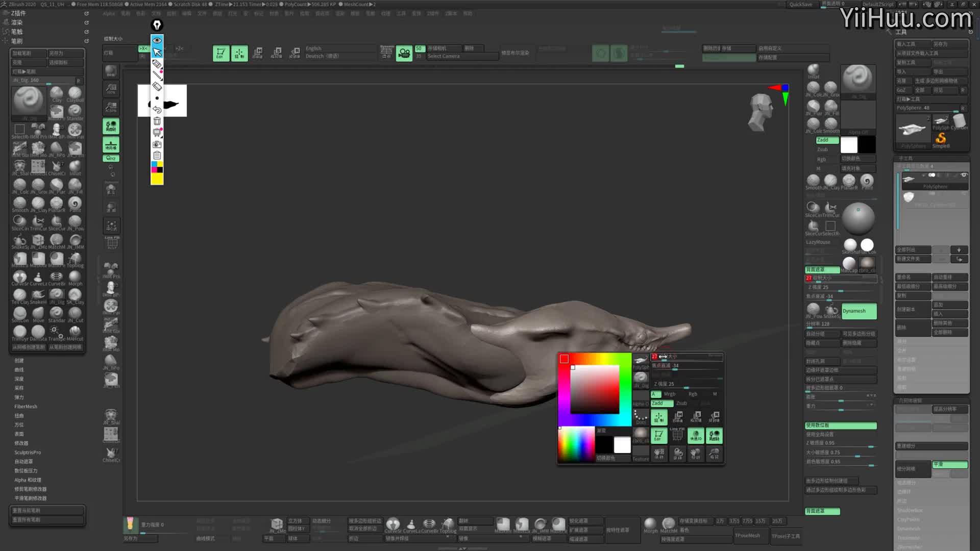Click the trash can icon in annotation toolbar
Screen dimensions: 980x551
tap(157, 121)
